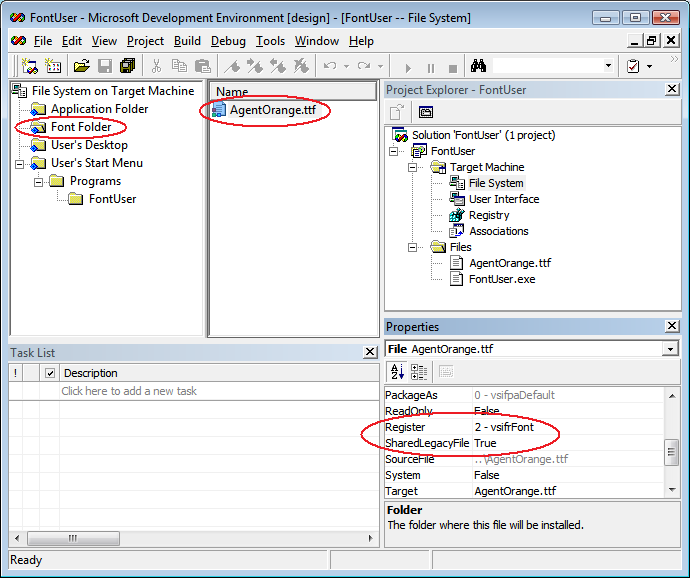
Task: Collapse the Programs tree node
Action: point(39,182)
